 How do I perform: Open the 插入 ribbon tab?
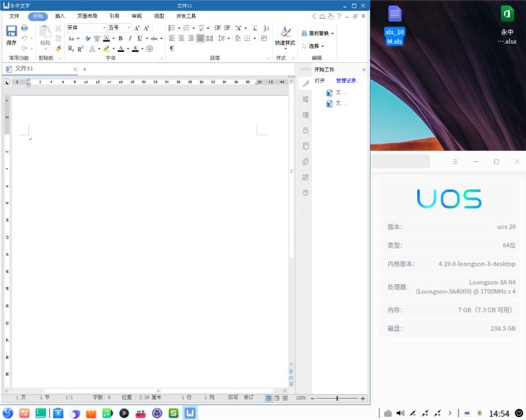click(60, 15)
